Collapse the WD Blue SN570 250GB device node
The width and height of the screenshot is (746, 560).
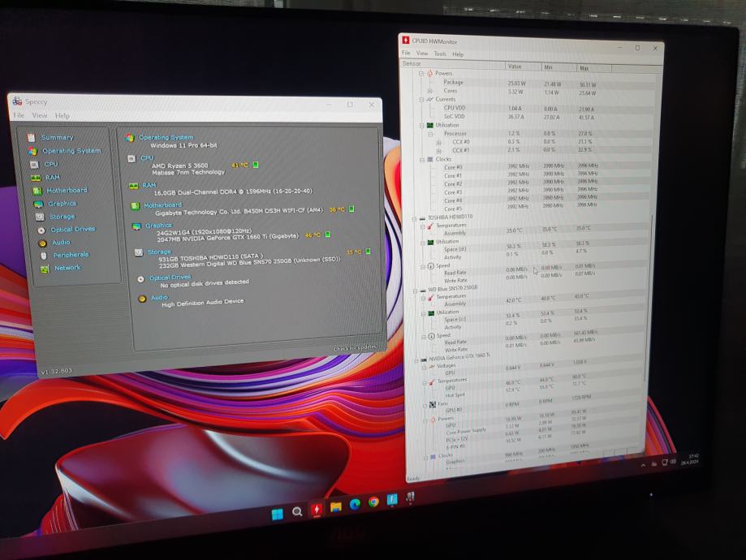416,290
